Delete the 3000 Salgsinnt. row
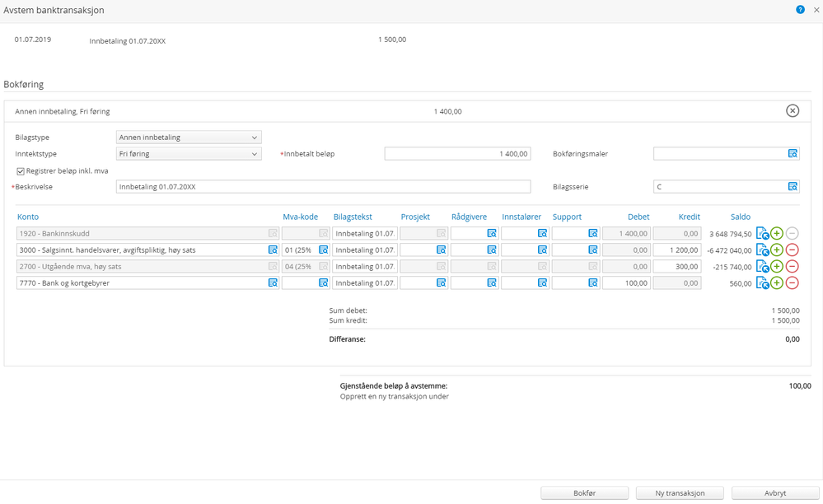This screenshot has height=504, width=823. pos(792,250)
